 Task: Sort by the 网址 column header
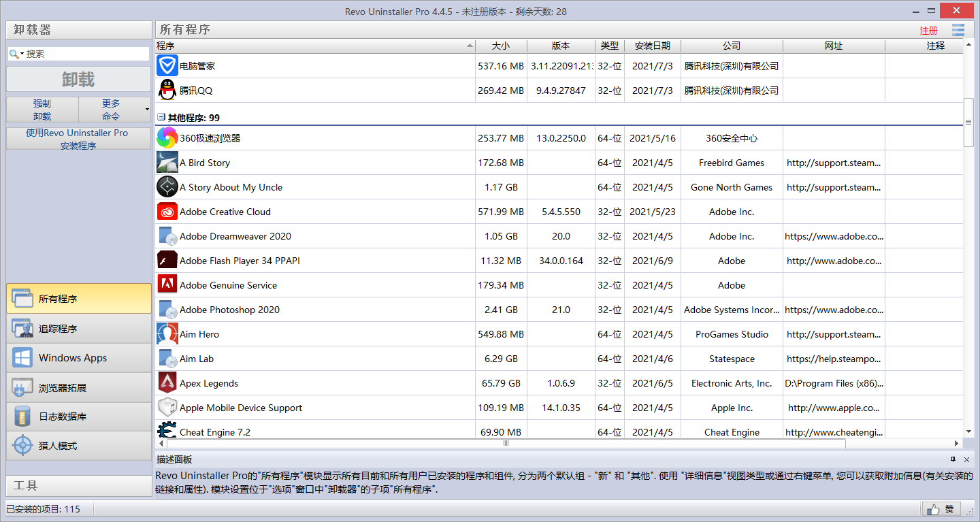coord(834,46)
